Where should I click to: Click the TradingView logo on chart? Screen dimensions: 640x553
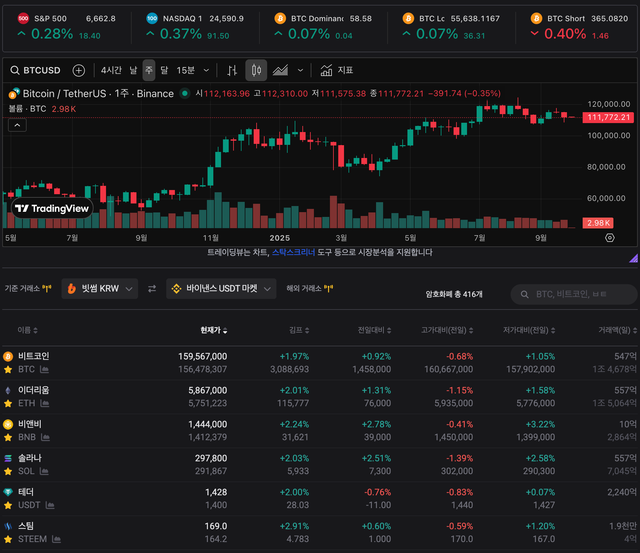(52, 208)
